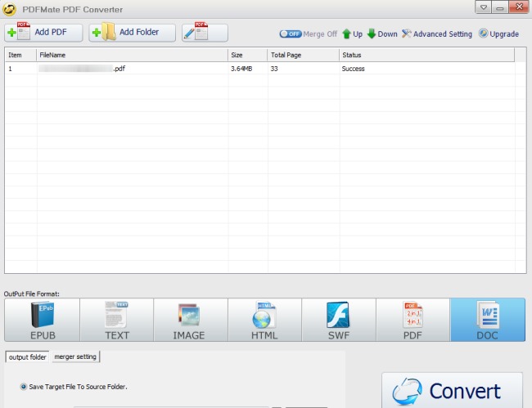Click the 3.64MB size cell
The width and height of the screenshot is (532, 408).
coord(241,69)
